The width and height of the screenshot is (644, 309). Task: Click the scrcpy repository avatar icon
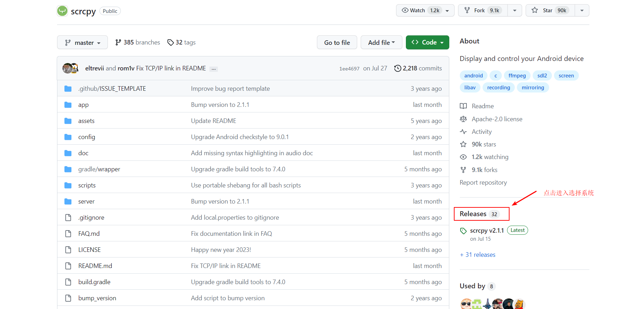(x=62, y=11)
